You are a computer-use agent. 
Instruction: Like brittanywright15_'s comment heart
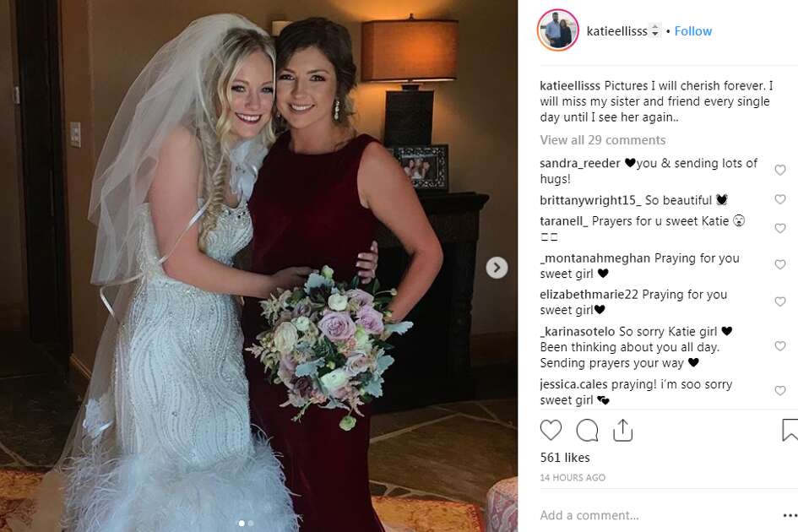pos(780,199)
